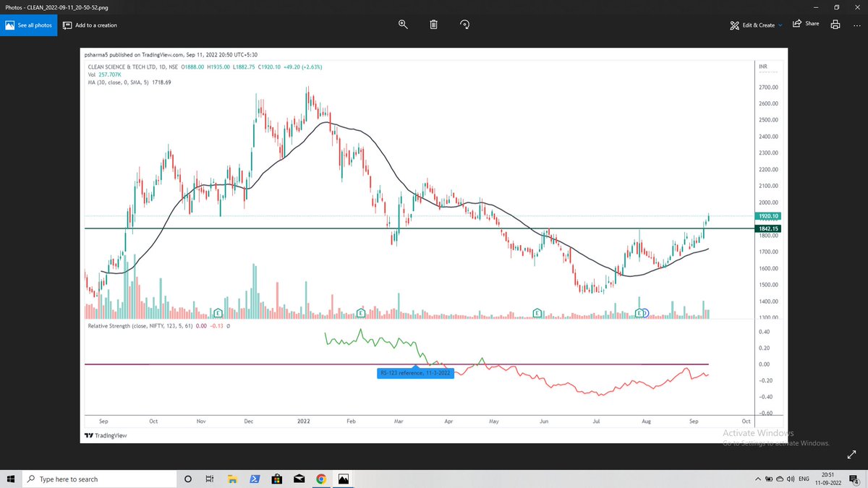868x488 pixels.
Task: Open the See more (...) menu
Action: point(858,24)
